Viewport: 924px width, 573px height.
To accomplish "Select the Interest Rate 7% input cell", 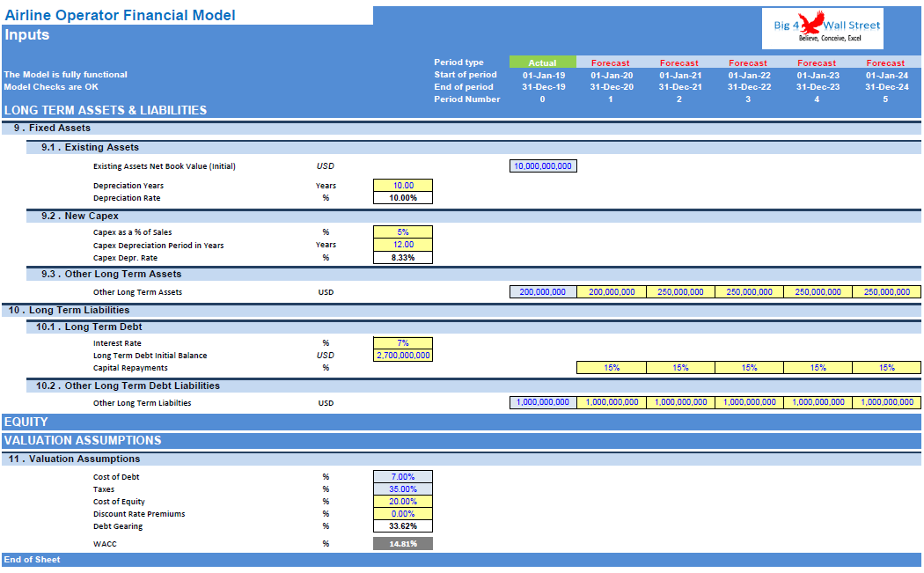I will [x=403, y=342].
